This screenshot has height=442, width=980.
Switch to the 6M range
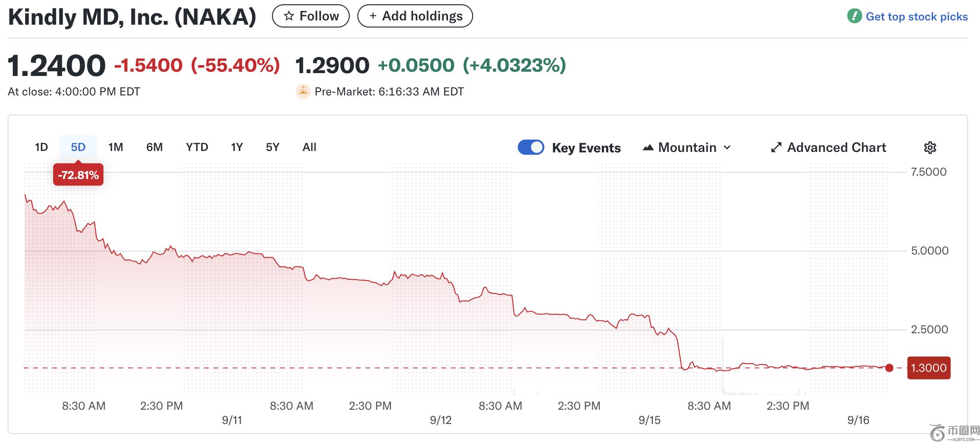[x=154, y=147]
